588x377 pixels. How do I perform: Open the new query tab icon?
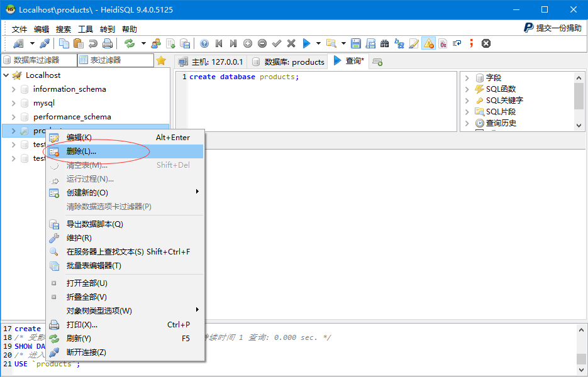(377, 62)
